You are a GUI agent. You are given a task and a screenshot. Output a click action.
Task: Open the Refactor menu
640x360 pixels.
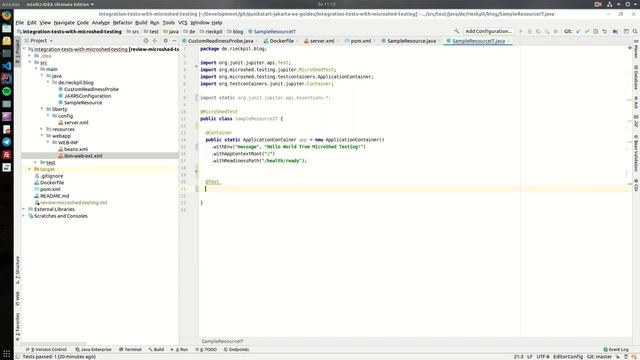click(122, 23)
